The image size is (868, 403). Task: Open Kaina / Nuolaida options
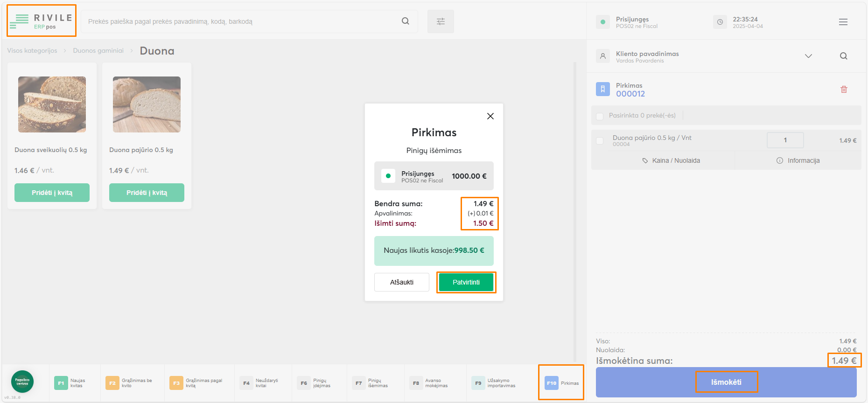(x=671, y=160)
